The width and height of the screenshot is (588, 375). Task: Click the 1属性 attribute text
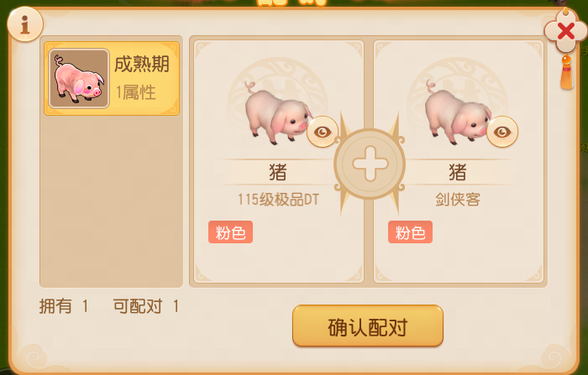click(136, 92)
